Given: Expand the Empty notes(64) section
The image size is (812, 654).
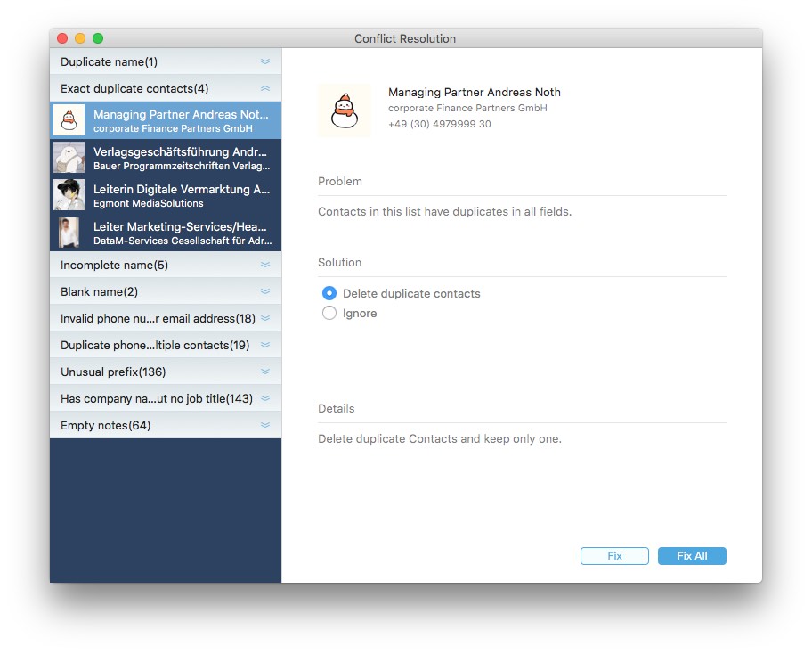Looking at the screenshot, I should click(x=264, y=425).
